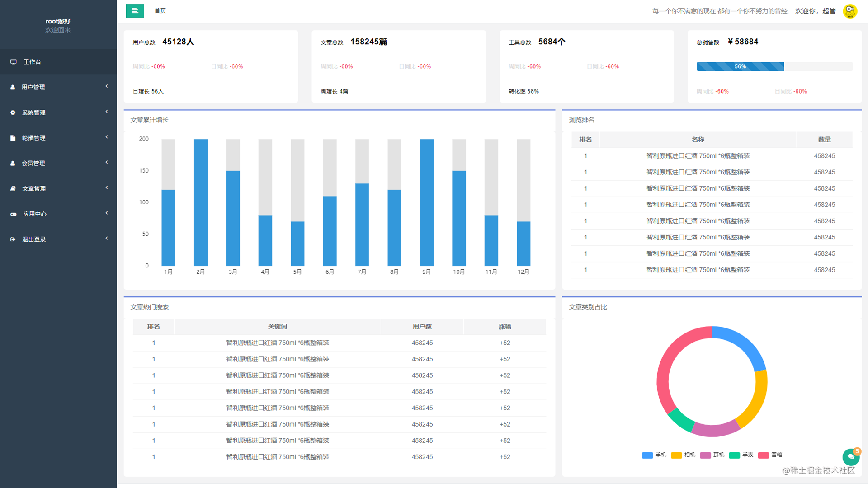
Task: Toggle 手机 legend item in pie chart
Action: (x=654, y=455)
